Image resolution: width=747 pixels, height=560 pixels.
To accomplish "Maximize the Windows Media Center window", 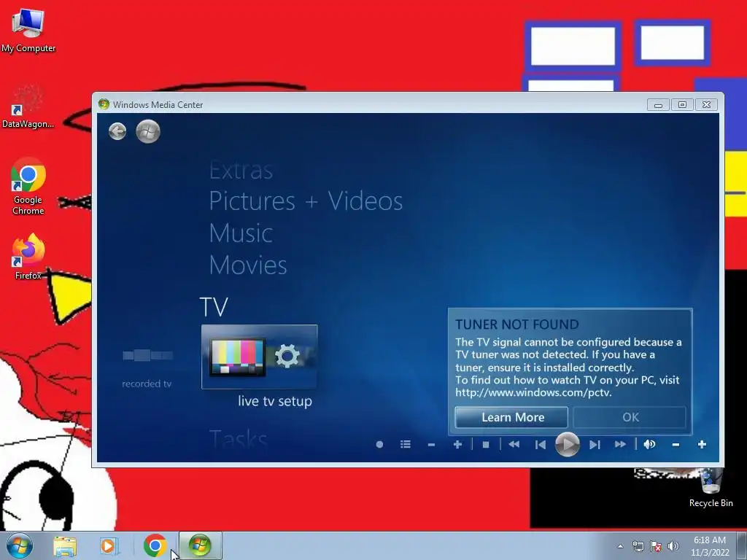I will (x=682, y=105).
